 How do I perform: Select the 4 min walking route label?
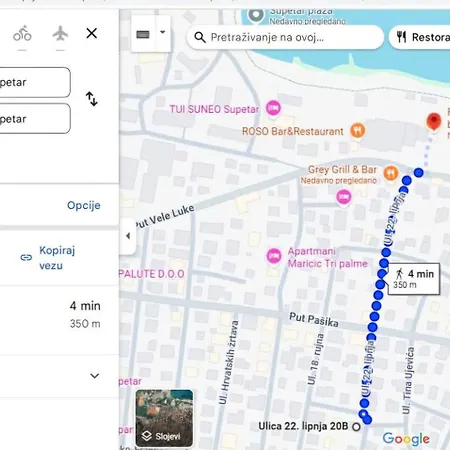pyautogui.click(x=414, y=279)
